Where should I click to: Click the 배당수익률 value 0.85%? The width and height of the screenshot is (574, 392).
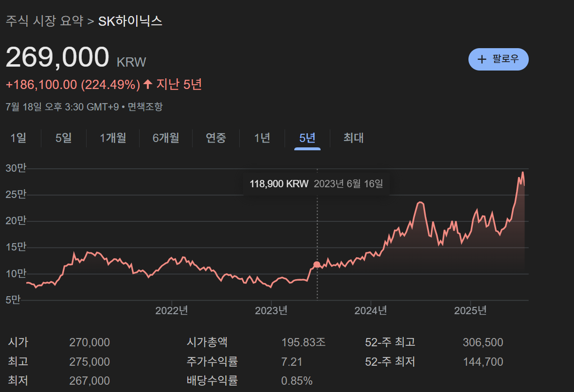297,381
